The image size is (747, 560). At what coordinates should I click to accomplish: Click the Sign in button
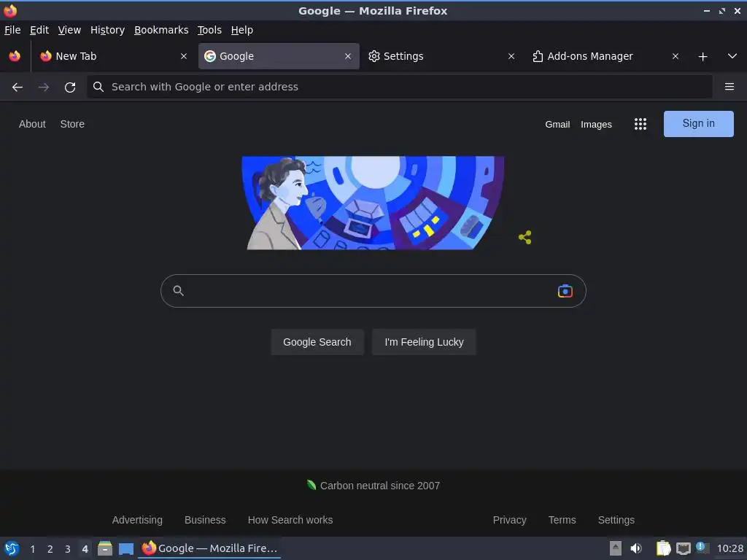tap(698, 124)
